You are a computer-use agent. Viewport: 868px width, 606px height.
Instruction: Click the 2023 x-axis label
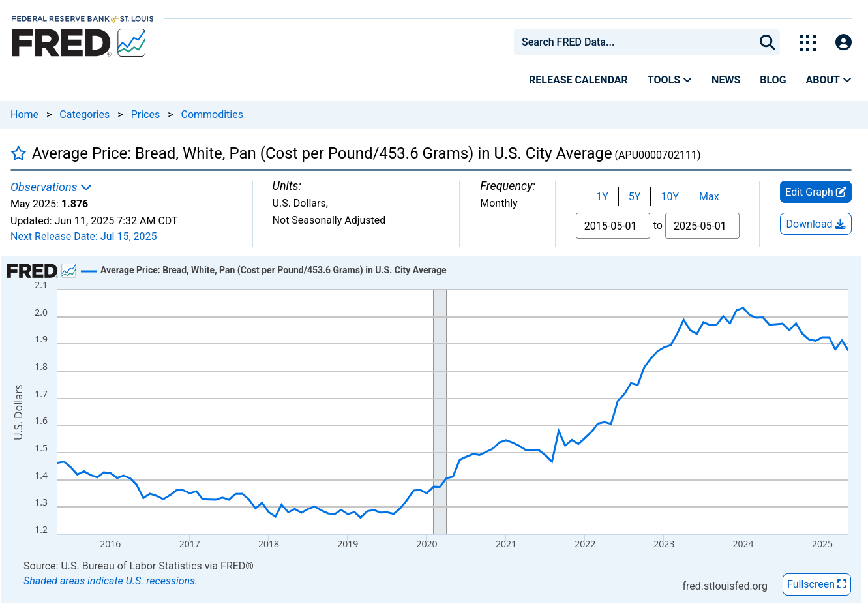coord(664,544)
